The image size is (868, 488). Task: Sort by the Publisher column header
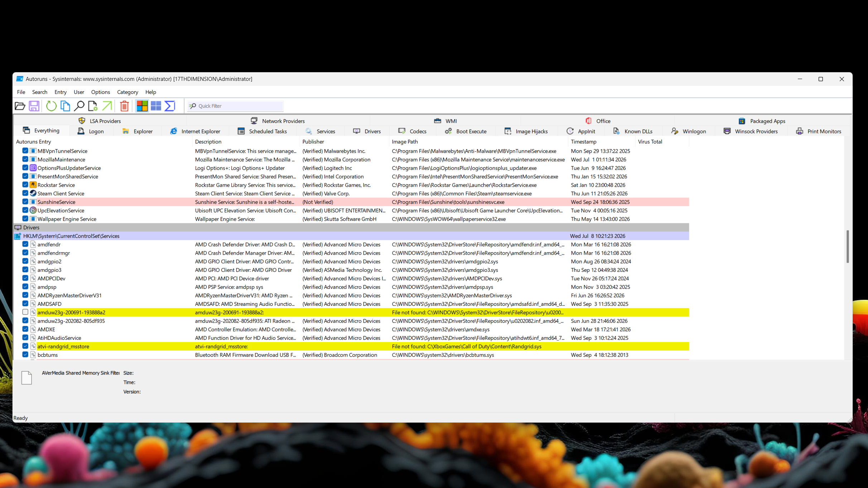[x=344, y=142]
